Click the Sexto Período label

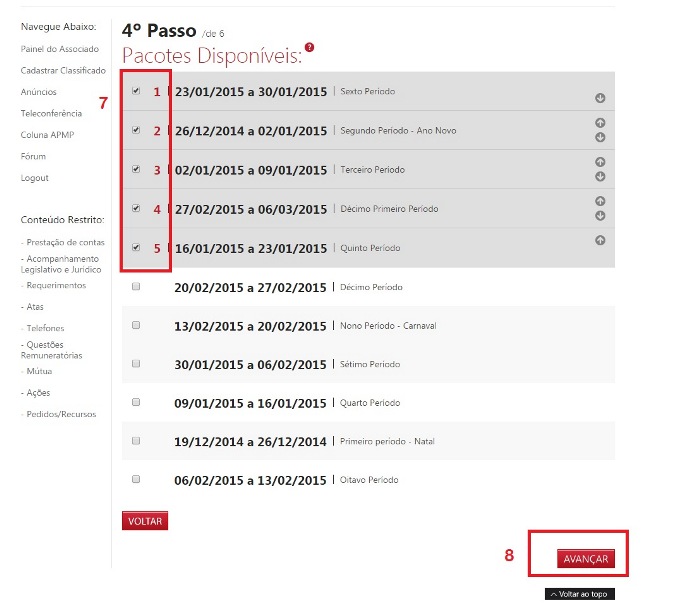coord(368,92)
